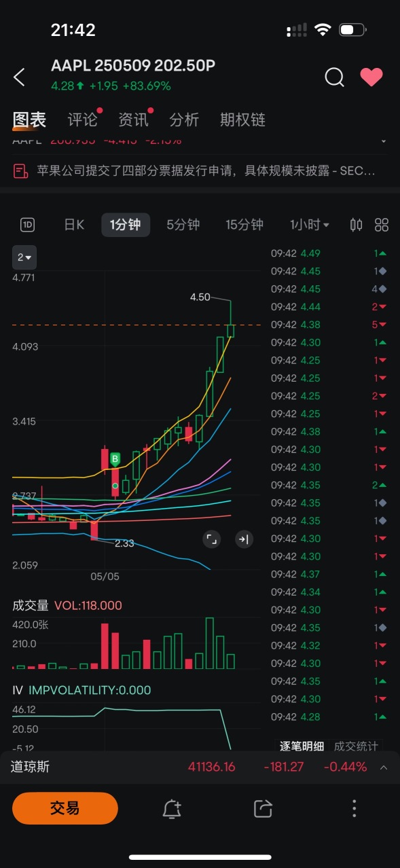The height and width of the screenshot is (868, 400).
Task: Tap the orange 交易 button
Action: point(65,808)
